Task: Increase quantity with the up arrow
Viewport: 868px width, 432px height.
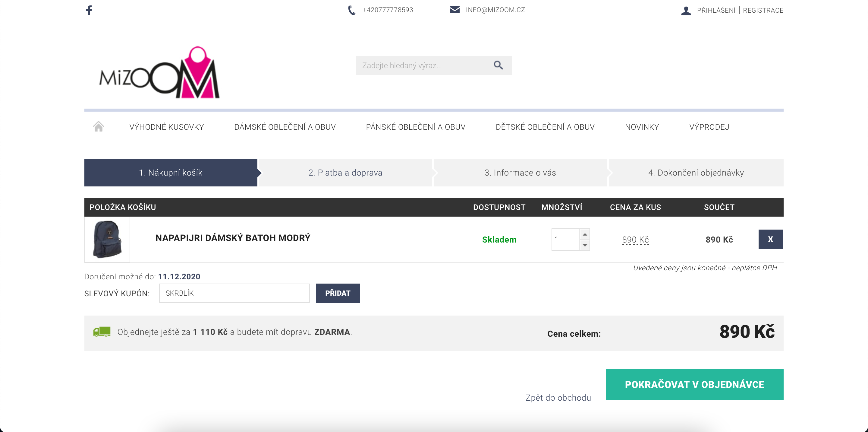Action: coord(585,234)
